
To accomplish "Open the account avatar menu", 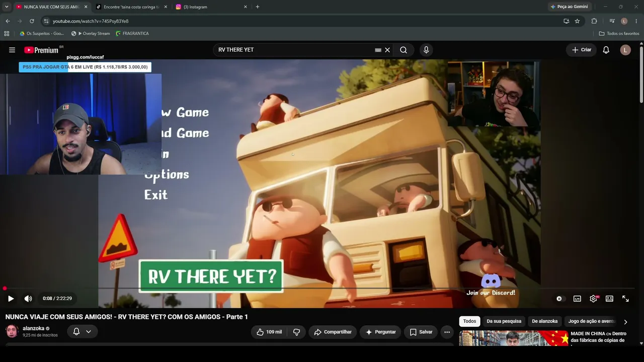I will [x=625, y=50].
